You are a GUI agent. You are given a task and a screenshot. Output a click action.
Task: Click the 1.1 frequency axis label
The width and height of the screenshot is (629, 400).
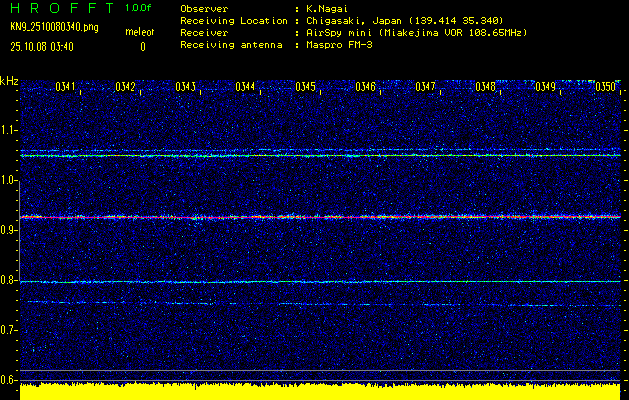tap(9, 130)
